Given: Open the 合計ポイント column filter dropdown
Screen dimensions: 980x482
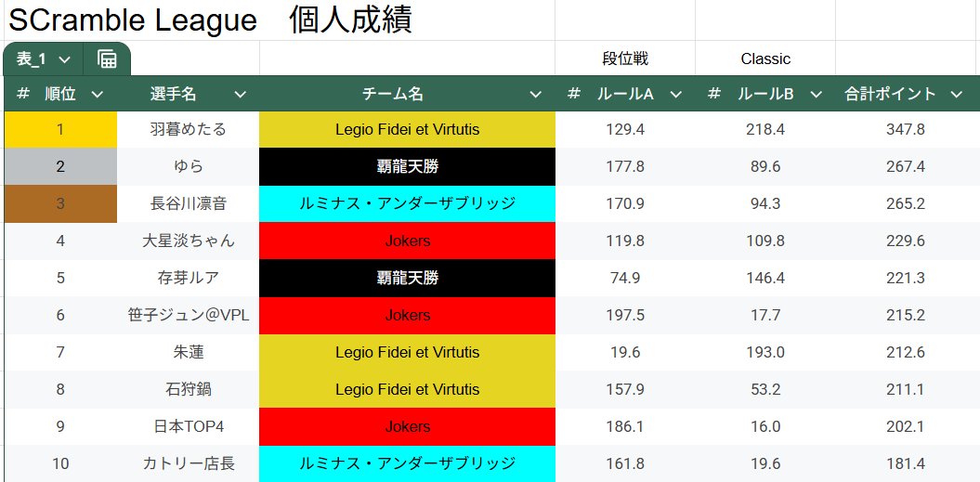Looking at the screenshot, I should (956, 95).
